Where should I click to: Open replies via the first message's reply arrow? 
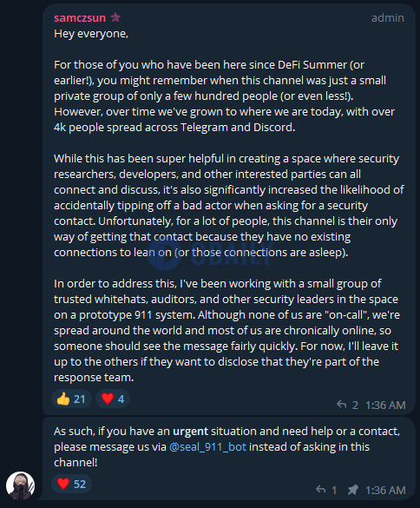coord(341,405)
